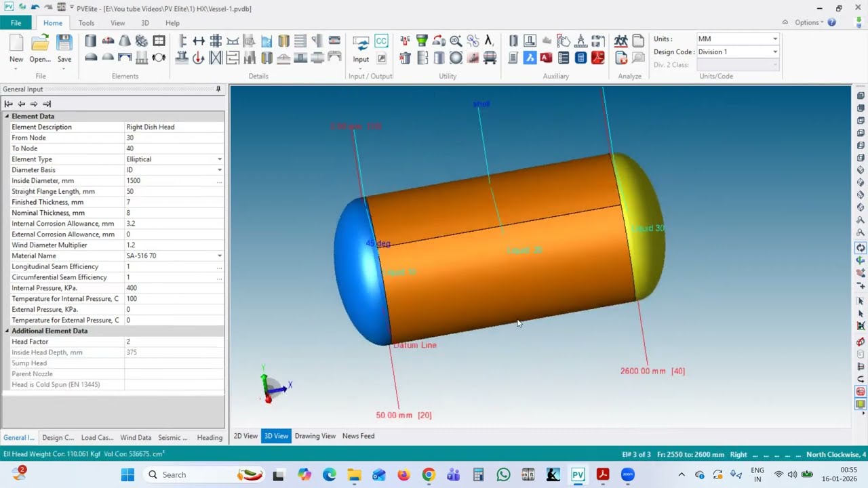Open Inside Diameter ellipsis options
The height and width of the screenshot is (488, 868).
[x=219, y=181]
